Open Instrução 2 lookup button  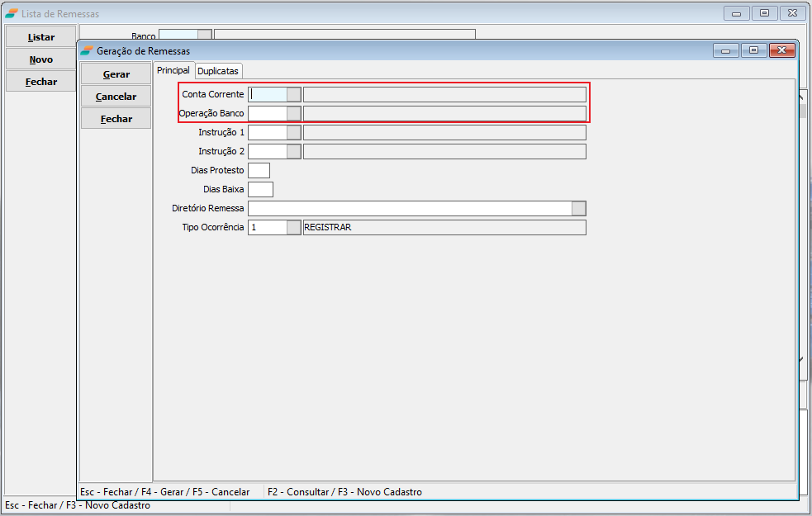[294, 151]
